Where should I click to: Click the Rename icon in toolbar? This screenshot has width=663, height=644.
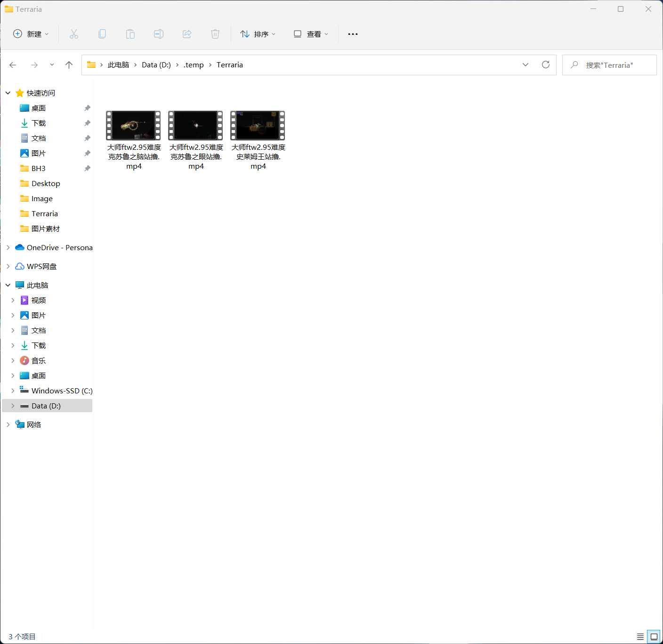coord(159,34)
